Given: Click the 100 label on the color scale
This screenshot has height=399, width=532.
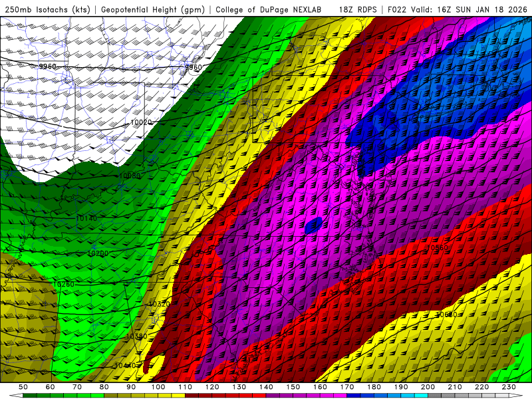Looking at the screenshot, I should point(158,387).
